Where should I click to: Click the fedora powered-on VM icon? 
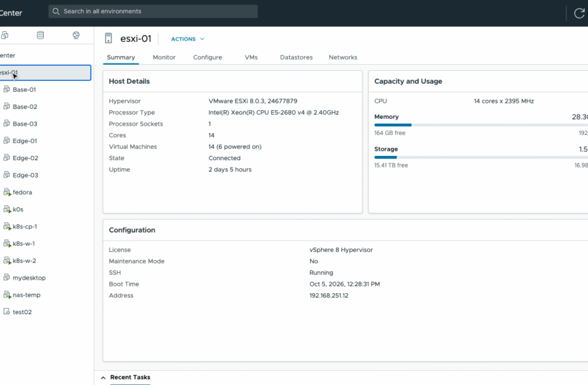(x=7, y=192)
